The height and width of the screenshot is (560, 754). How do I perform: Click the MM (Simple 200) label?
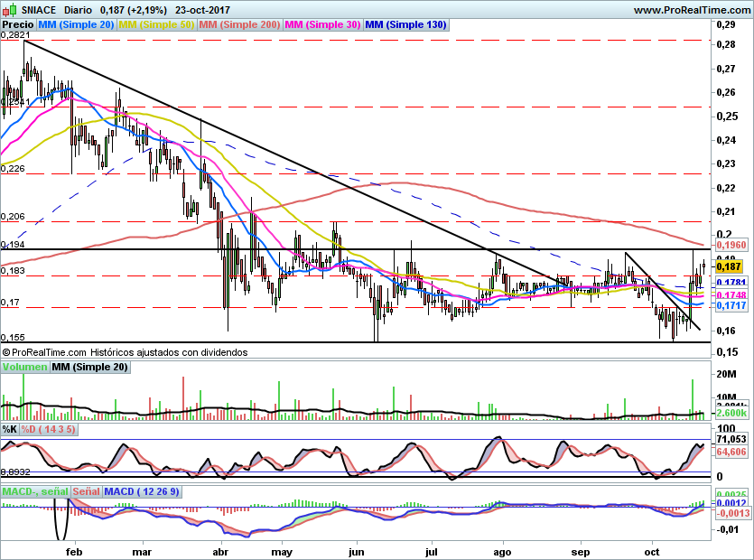239,25
